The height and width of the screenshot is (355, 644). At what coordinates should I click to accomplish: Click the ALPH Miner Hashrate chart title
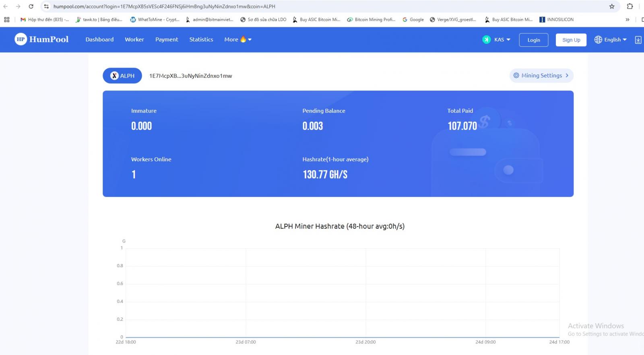pos(340,226)
